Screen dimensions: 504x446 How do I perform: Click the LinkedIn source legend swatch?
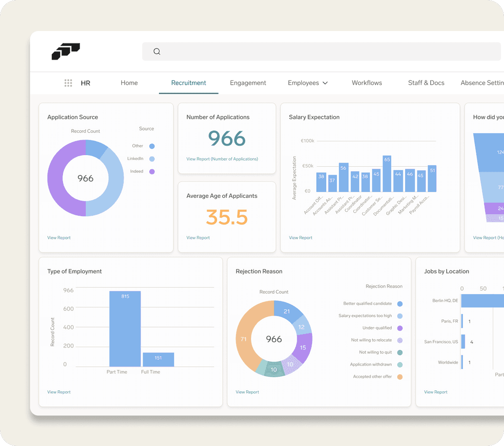(x=152, y=159)
